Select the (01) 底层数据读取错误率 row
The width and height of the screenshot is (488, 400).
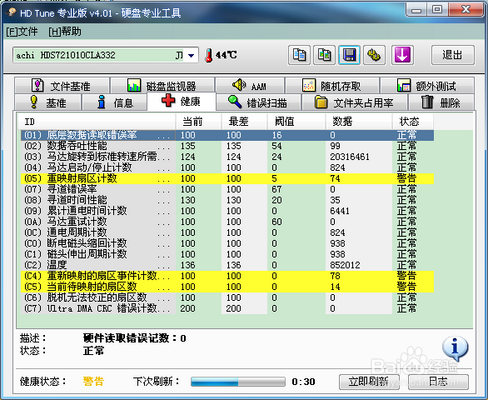(x=227, y=135)
